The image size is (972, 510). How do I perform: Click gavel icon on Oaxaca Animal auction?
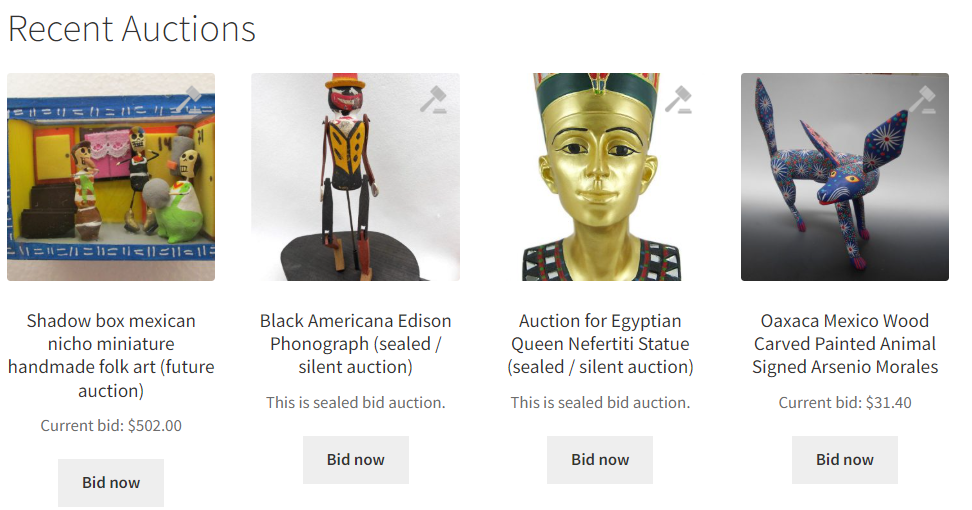[922, 99]
